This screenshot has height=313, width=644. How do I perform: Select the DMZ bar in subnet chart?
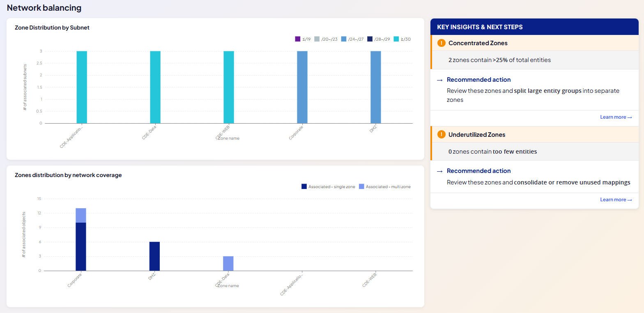tap(376, 87)
